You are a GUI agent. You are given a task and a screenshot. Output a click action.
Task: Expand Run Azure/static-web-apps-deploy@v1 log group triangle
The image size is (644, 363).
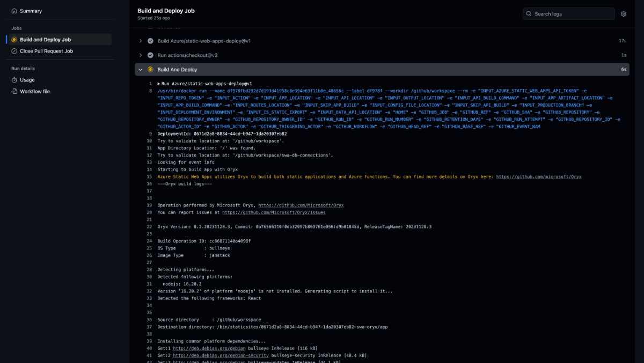pyautogui.click(x=159, y=84)
